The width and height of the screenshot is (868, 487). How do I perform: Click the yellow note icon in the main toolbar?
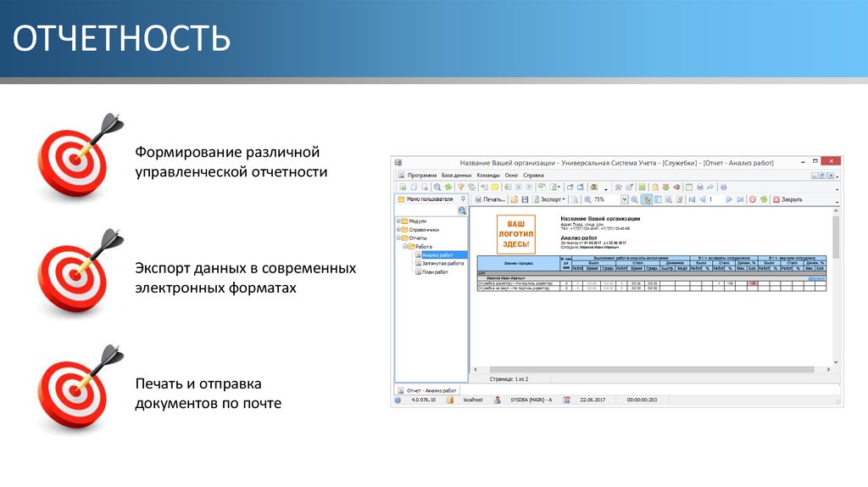[495, 188]
